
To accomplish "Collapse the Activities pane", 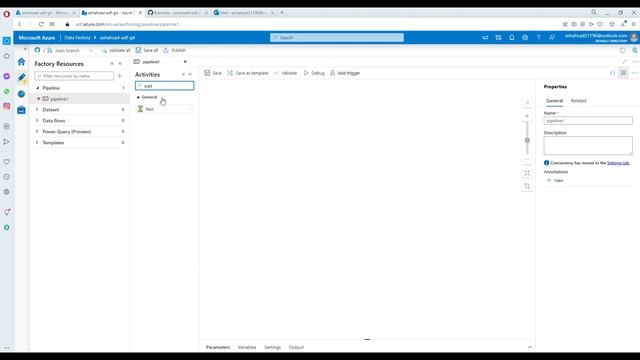I will (x=190, y=74).
